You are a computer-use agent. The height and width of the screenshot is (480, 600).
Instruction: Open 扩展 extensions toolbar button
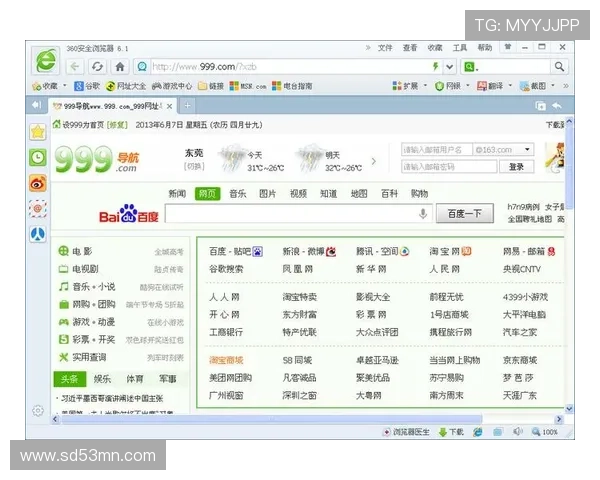[405, 86]
